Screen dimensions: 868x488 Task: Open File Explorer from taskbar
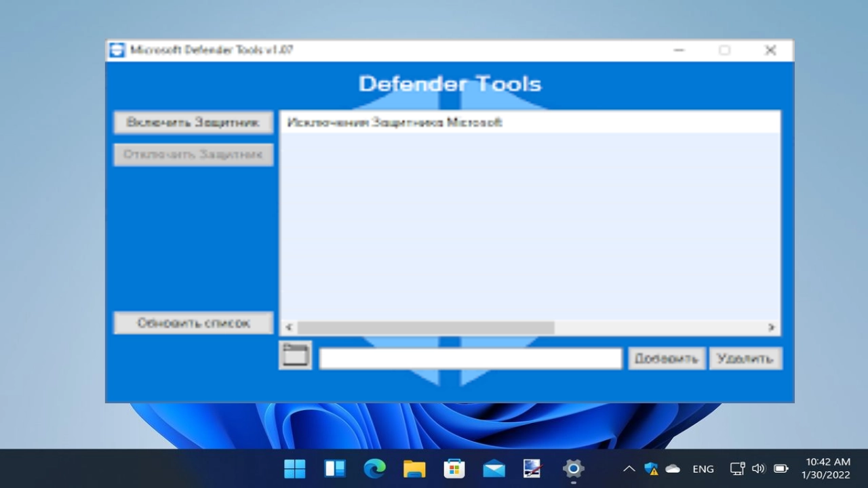414,468
